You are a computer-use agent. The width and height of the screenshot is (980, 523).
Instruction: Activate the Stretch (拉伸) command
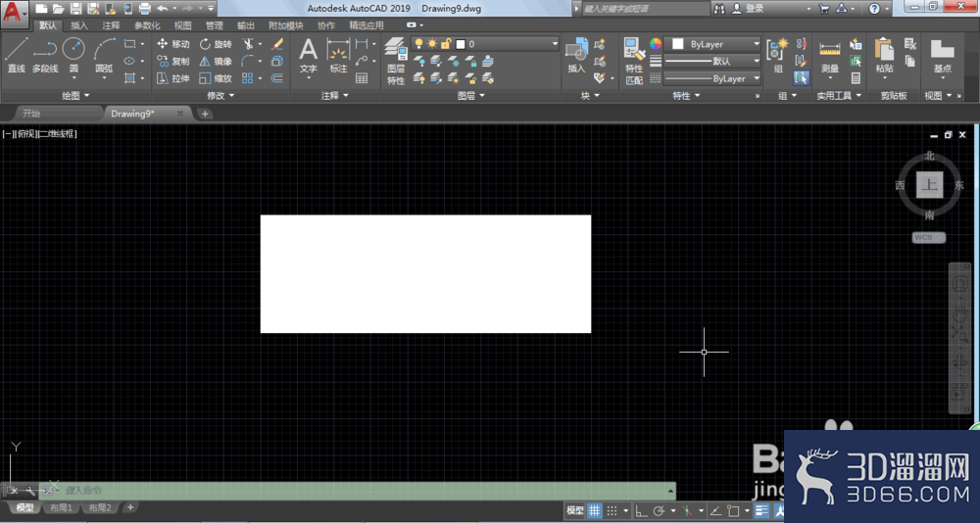click(x=173, y=78)
